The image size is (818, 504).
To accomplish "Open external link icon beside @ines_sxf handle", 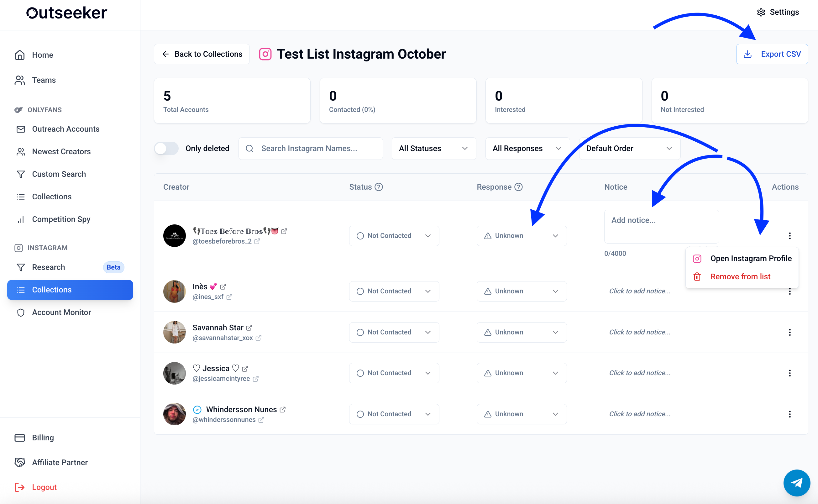I will [x=229, y=297].
